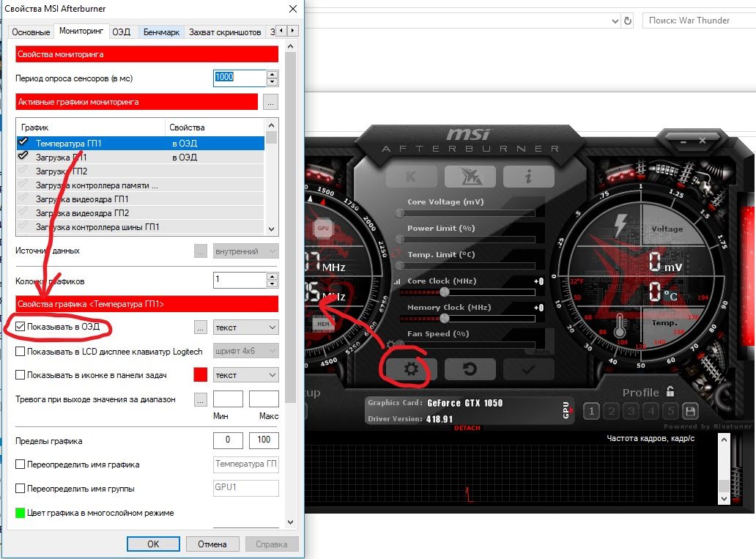
Task: Enable Показывать в иконке в панели задач
Action: coord(20,375)
